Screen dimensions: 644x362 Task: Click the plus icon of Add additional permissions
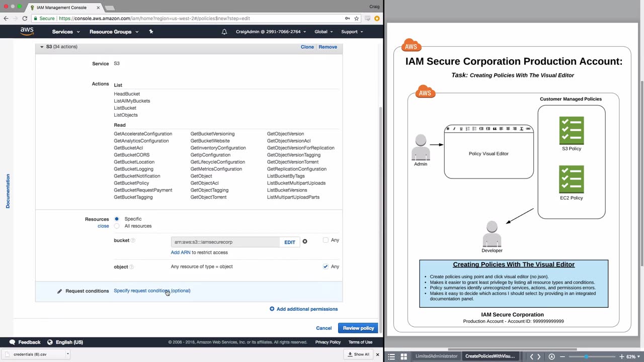point(272,309)
